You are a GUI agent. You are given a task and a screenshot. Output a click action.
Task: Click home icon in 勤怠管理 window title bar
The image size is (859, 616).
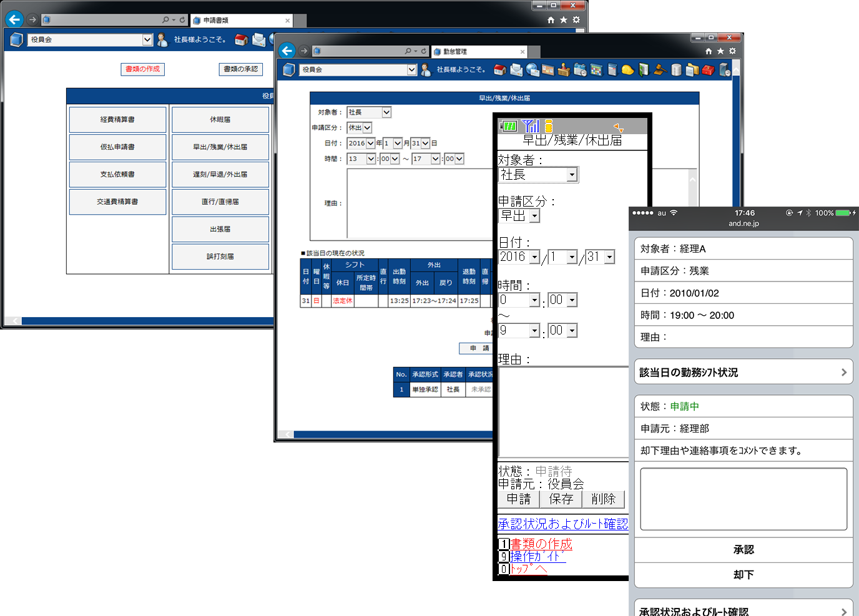point(708,51)
